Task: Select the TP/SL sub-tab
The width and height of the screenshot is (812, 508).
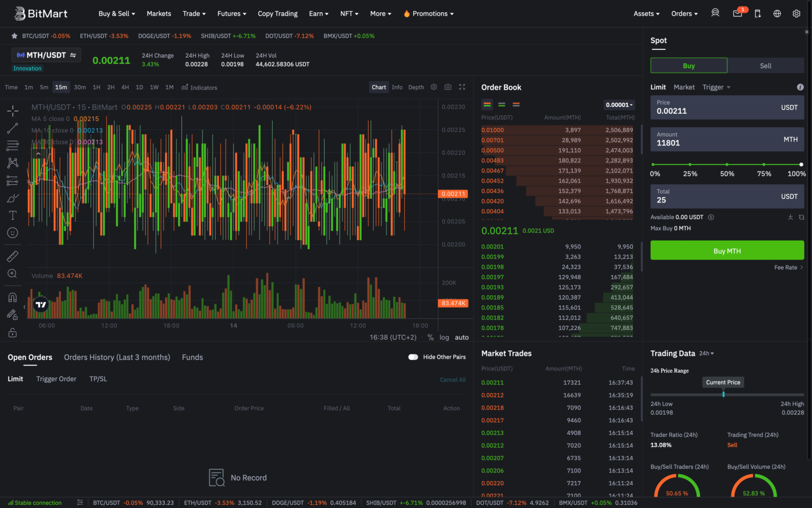Action: (x=98, y=379)
